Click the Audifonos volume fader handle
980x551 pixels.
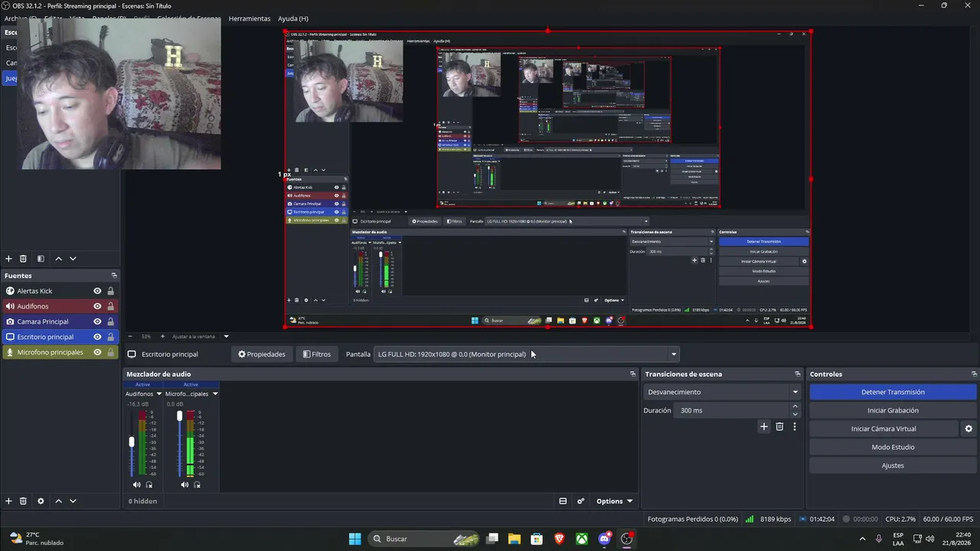click(132, 442)
